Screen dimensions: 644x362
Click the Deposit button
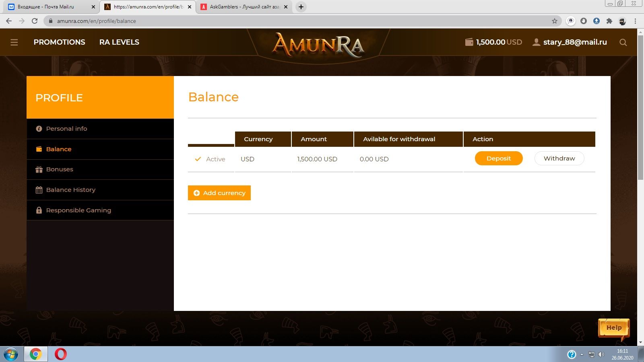click(499, 158)
